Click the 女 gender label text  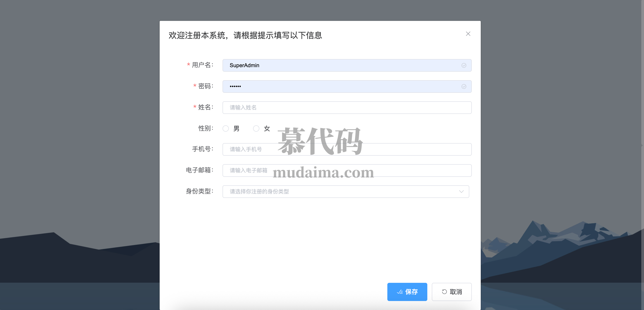pos(267,128)
